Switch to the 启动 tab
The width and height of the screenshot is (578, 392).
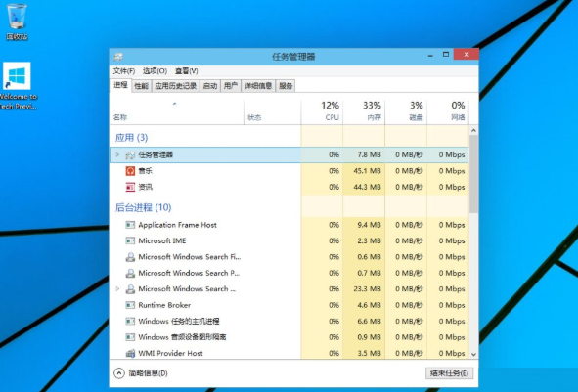coord(210,86)
